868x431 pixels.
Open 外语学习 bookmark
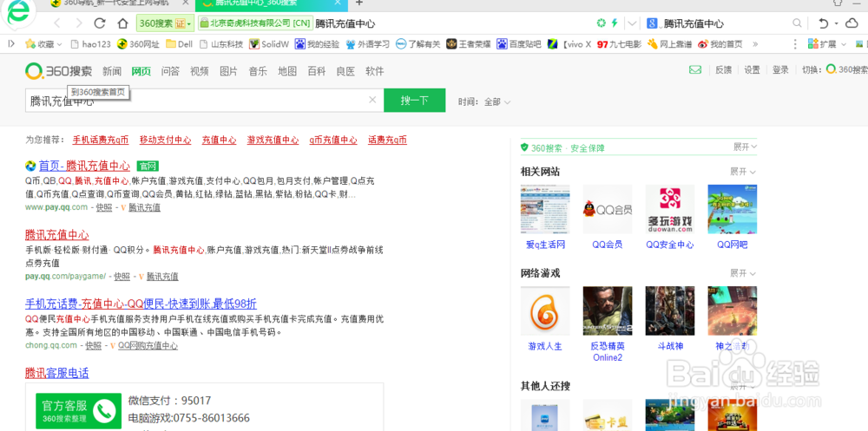click(367, 43)
